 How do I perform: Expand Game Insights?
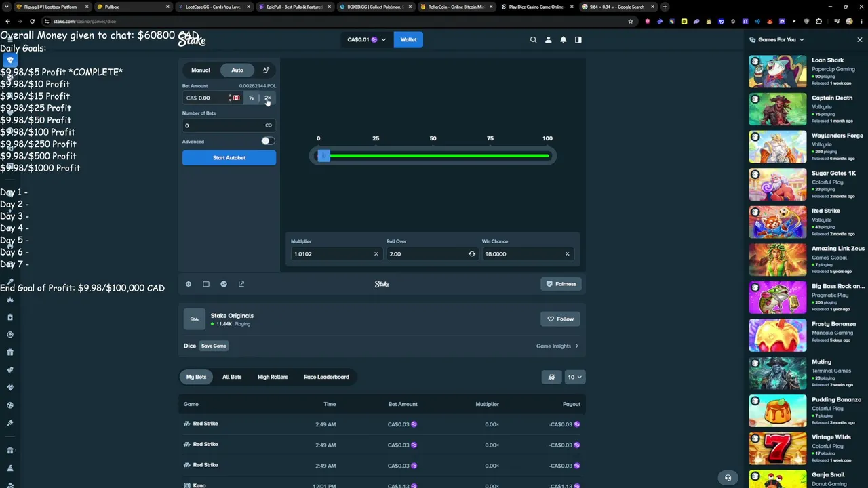pos(557,346)
